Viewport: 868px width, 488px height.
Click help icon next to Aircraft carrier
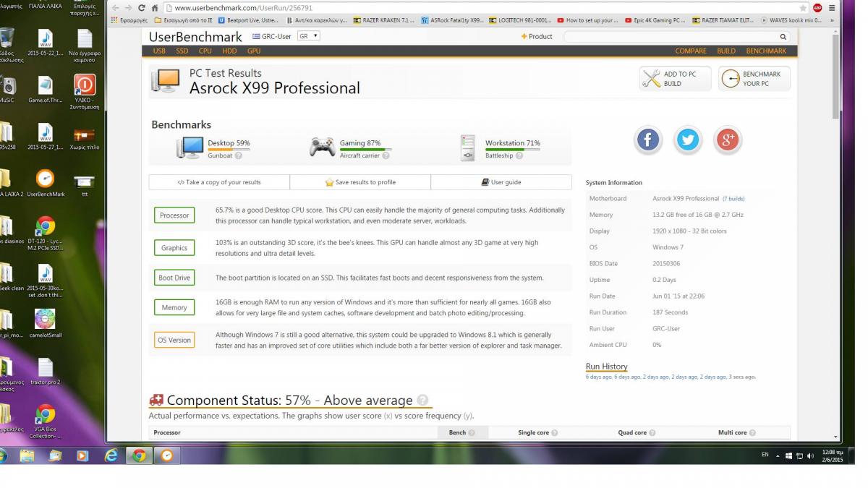[386, 155]
